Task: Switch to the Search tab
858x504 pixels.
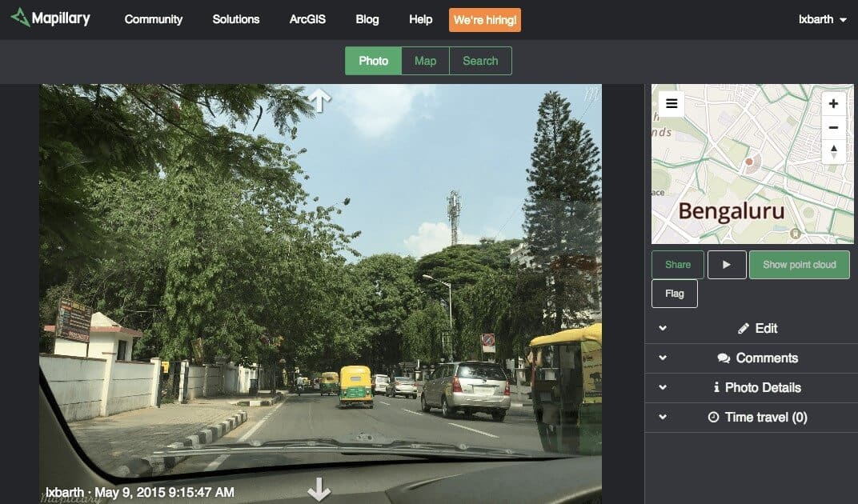Action: point(480,61)
